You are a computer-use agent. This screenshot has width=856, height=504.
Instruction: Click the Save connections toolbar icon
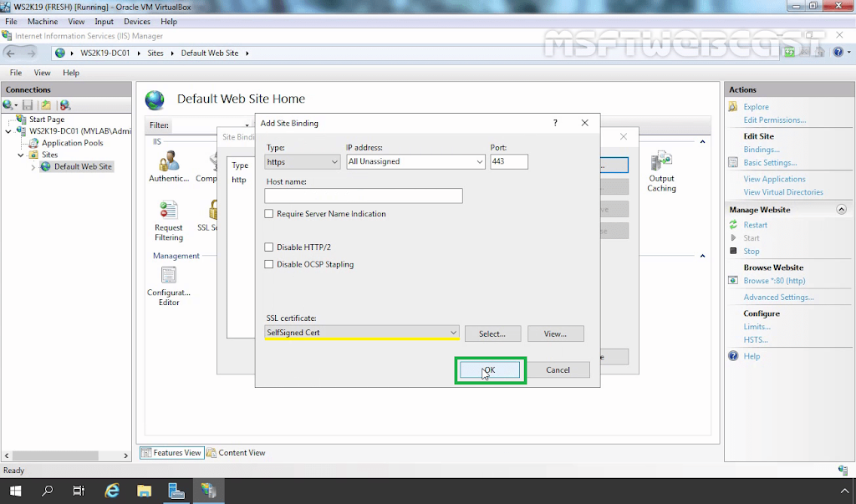coord(28,104)
